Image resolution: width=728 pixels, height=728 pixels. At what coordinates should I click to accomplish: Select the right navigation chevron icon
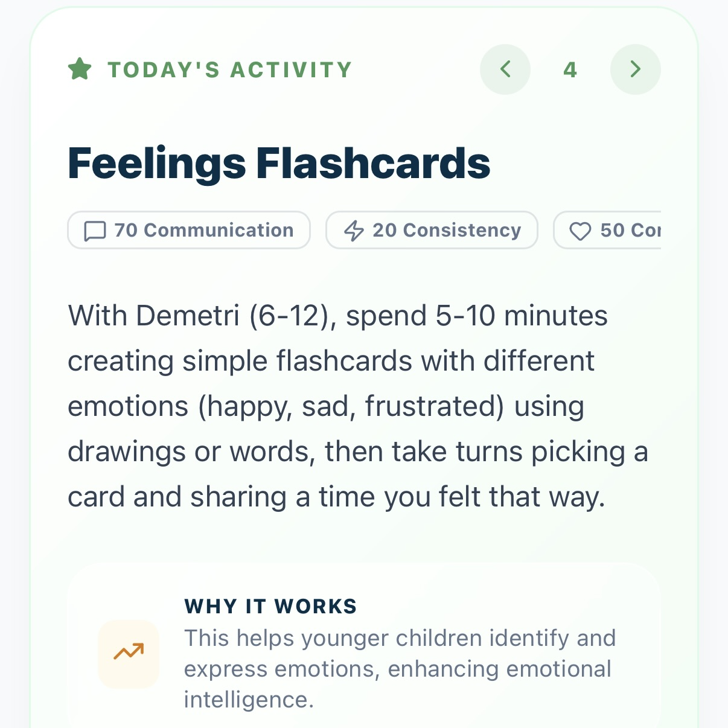tap(635, 69)
